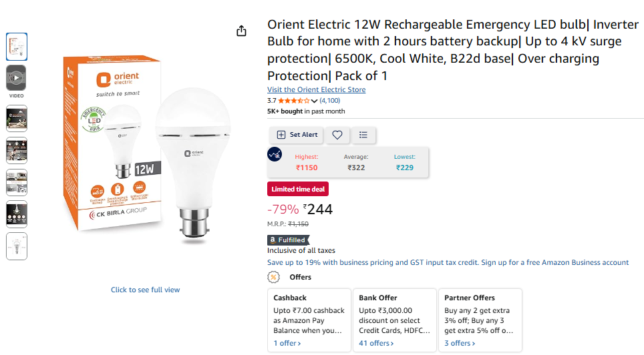Open the 4,100 customer reviews link

330,101
